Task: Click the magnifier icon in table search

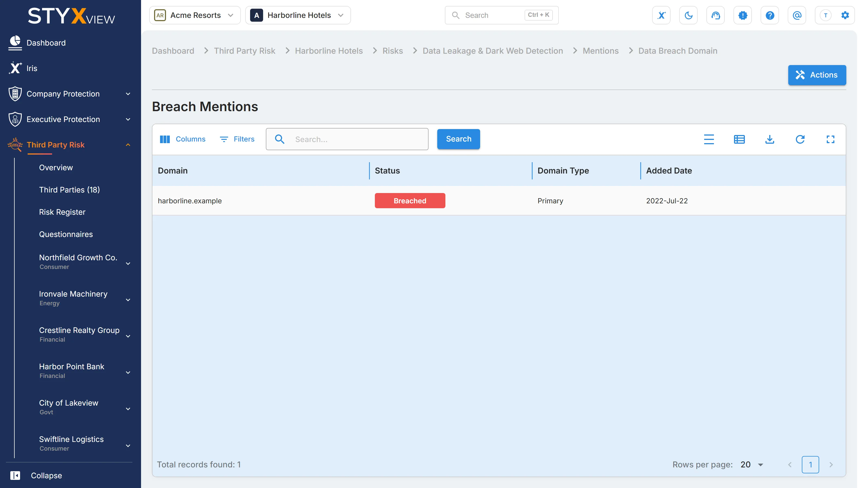Action: click(x=279, y=139)
